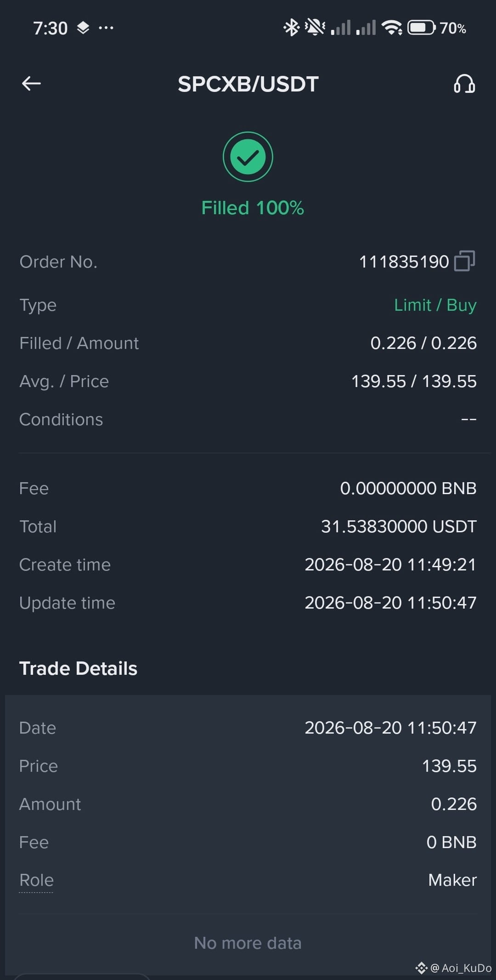The width and height of the screenshot is (496, 980).
Task: Copy the order number with copy icon
Action: 464,261
